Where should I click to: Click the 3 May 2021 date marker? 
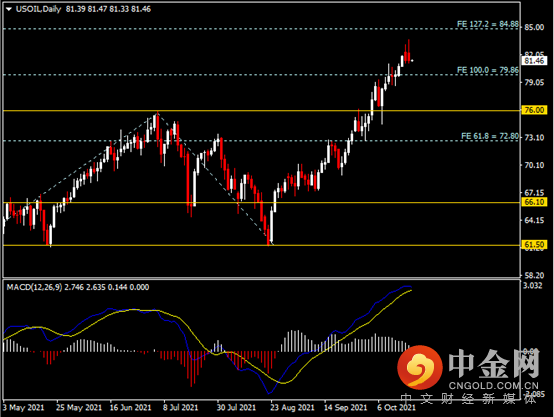[x=23, y=407]
